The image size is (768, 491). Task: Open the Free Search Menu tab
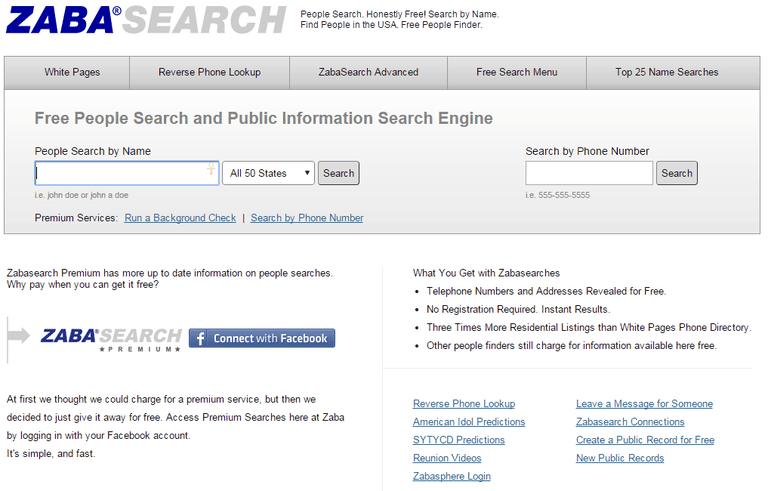click(x=517, y=73)
